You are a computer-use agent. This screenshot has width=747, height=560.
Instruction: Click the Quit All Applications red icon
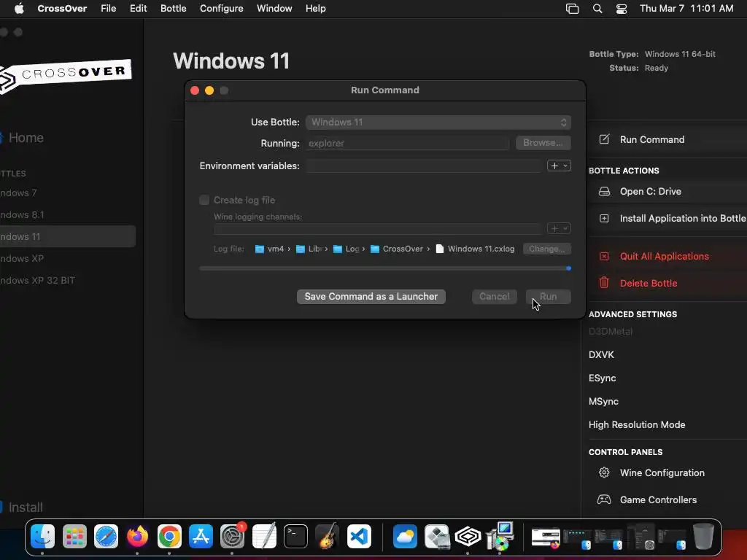604,256
